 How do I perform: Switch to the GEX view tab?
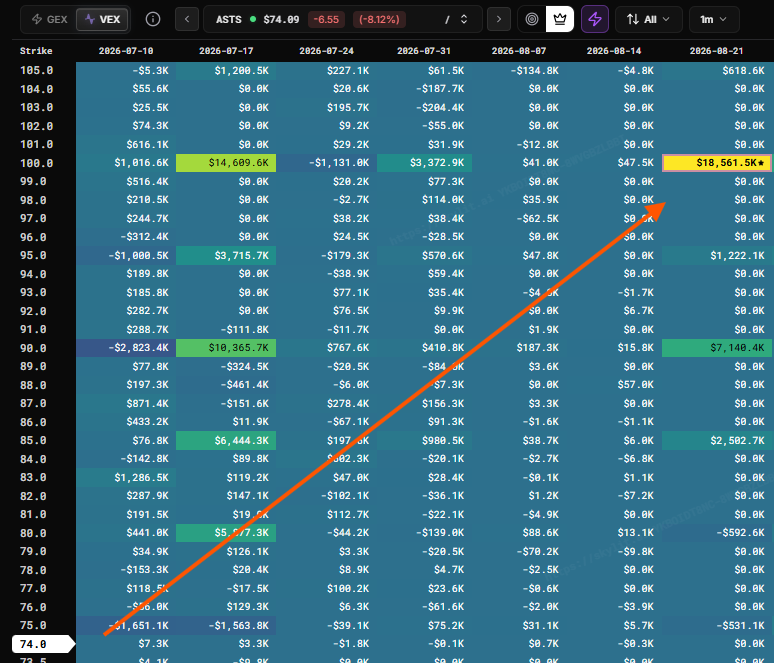point(49,19)
